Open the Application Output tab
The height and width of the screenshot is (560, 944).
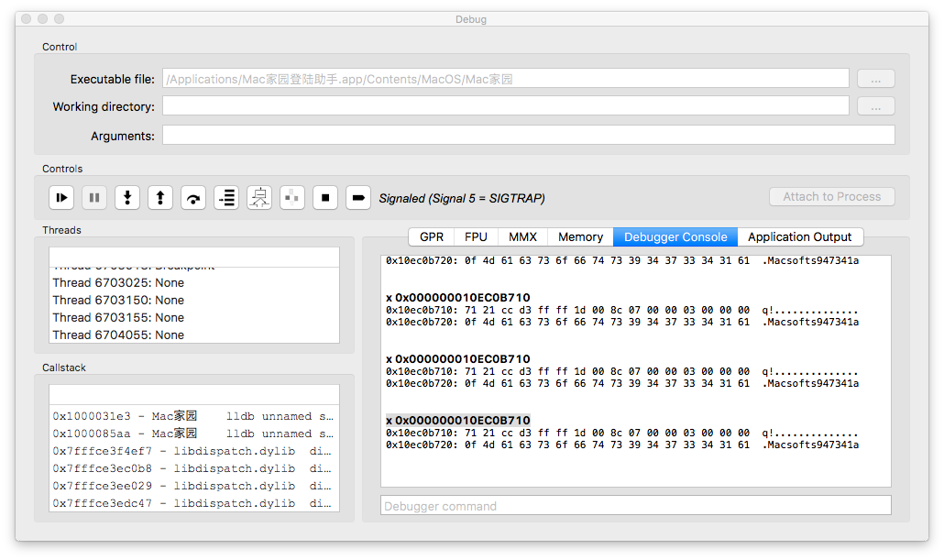(799, 236)
